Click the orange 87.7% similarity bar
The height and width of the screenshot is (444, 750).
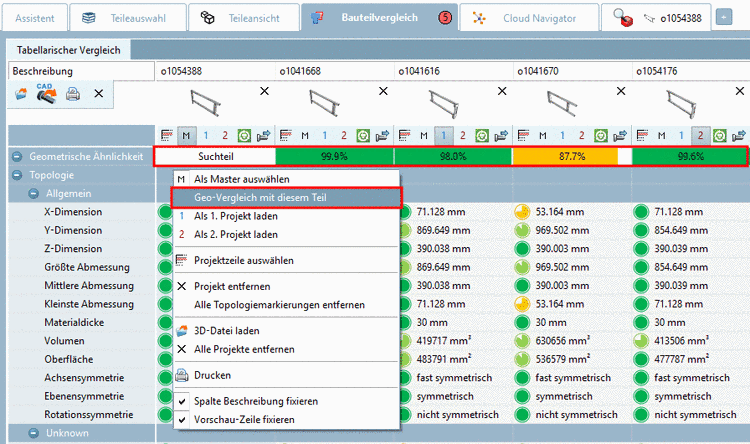[565, 156]
